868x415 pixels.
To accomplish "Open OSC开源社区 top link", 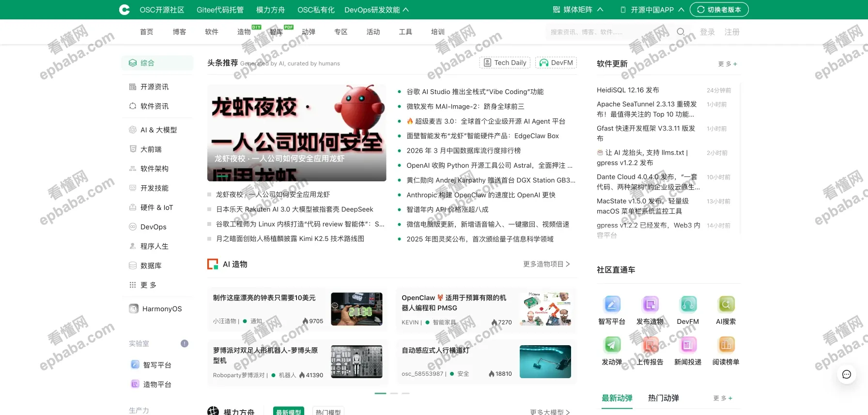I will tap(162, 10).
